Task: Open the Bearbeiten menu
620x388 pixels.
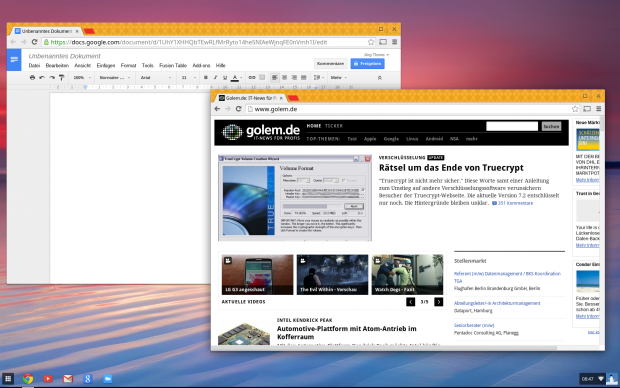Action: (57, 66)
